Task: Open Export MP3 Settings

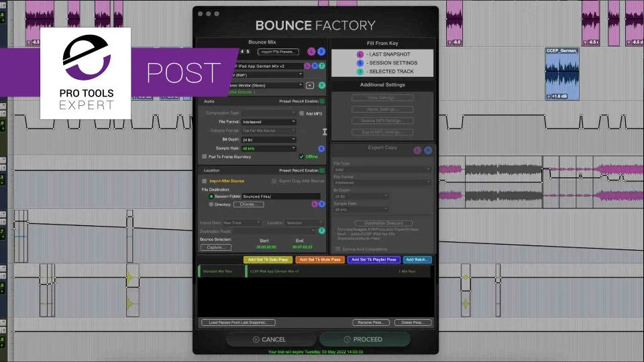Action: (382, 132)
